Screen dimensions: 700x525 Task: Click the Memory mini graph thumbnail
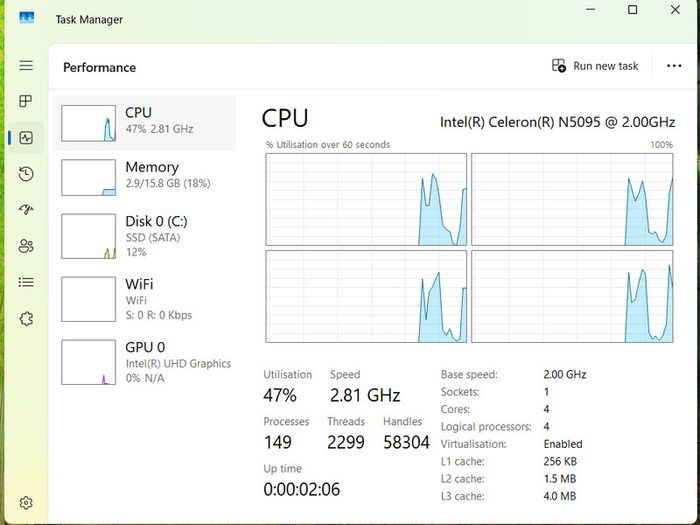click(x=88, y=178)
